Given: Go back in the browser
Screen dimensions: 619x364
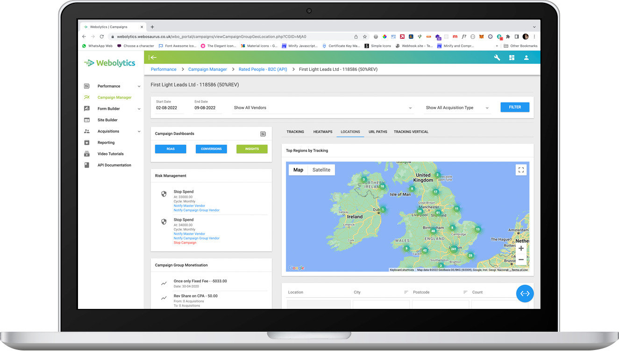Looking at the screenshot, I should tap(84, 36).
